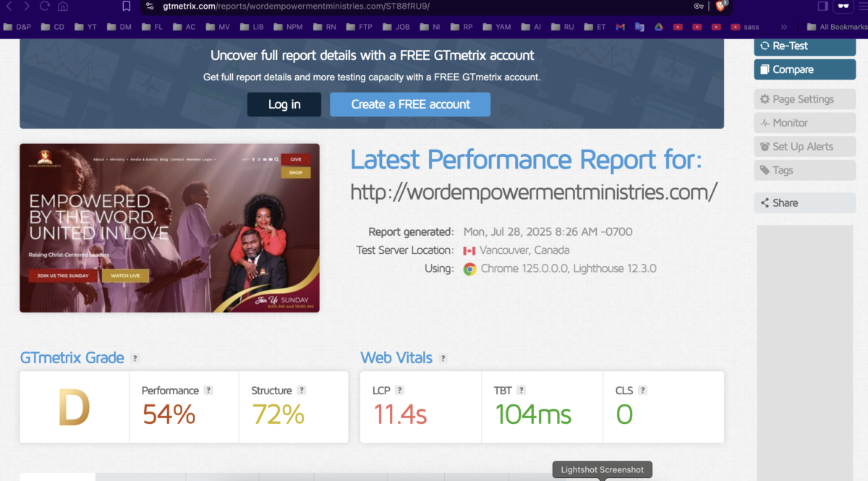868x481 pixels.
Task: Click the 11.4s LCP value
Action: 400,414
